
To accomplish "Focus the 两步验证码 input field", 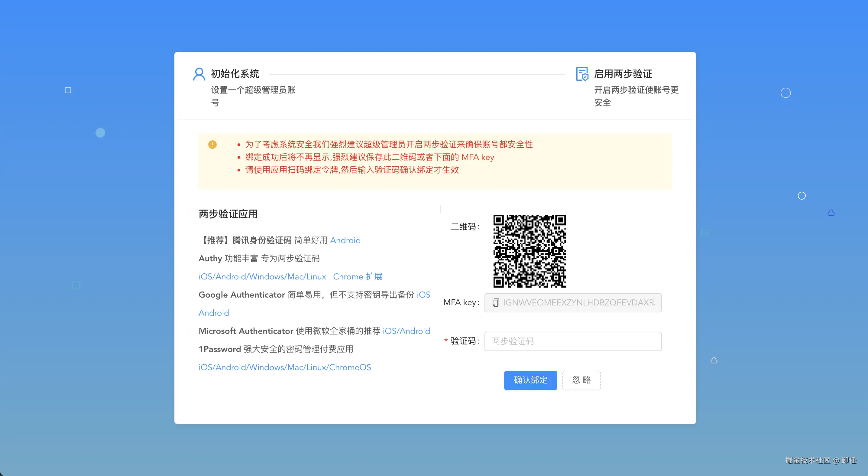I will coord(573,341).
